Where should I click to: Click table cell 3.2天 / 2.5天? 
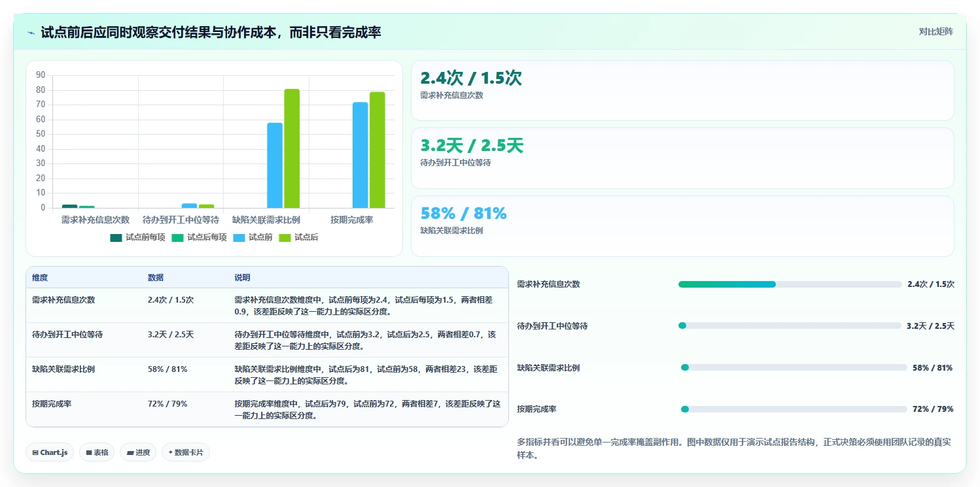(171, 335)
